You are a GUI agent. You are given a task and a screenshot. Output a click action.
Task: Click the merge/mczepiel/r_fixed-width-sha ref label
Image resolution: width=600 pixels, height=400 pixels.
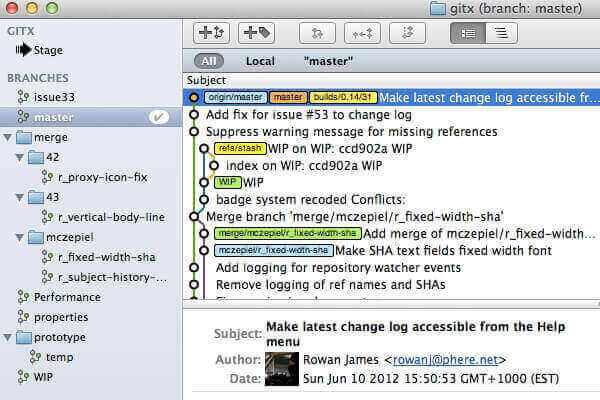tap(287, 233)
